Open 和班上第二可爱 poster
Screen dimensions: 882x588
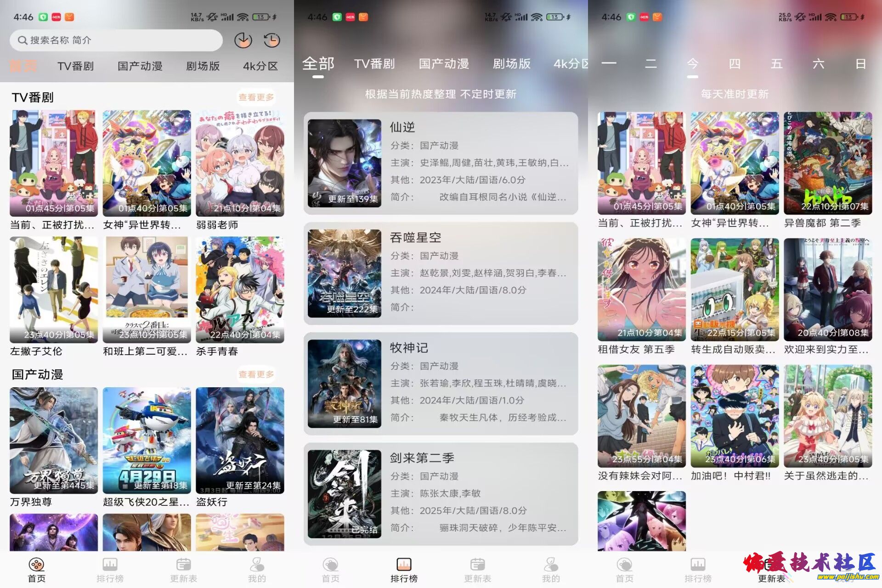pos(147,290)
